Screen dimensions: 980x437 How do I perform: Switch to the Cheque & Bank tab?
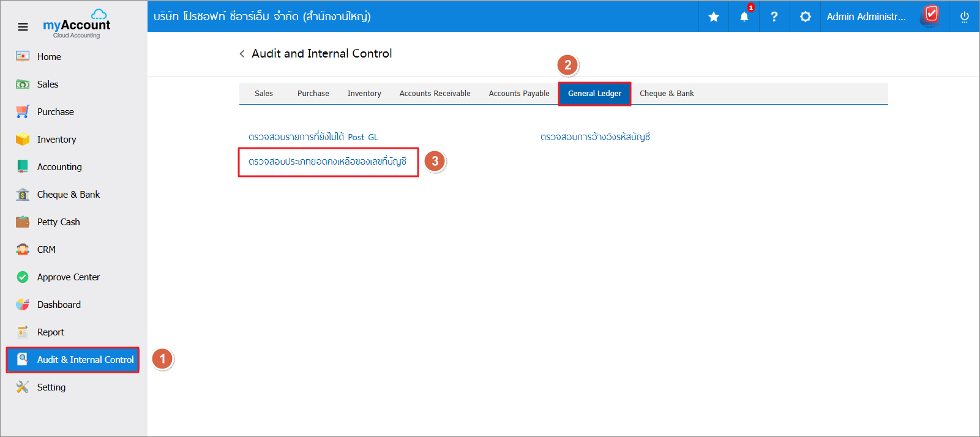point(667,94)
